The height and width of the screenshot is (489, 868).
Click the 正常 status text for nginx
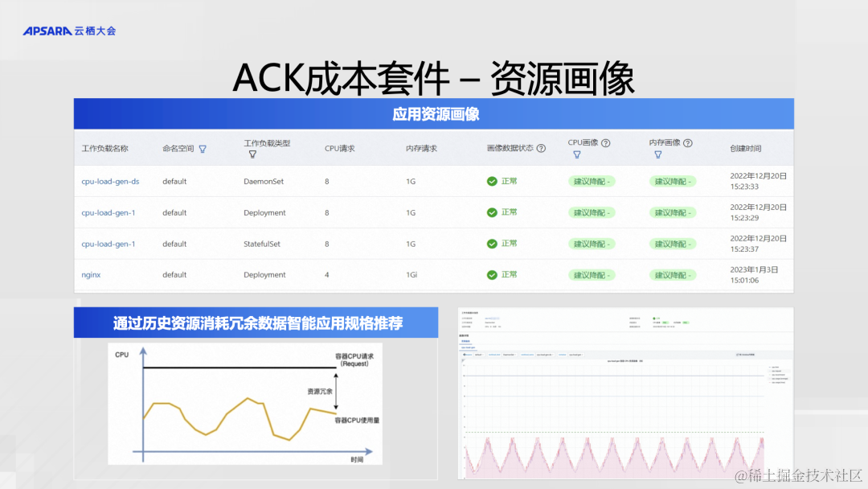coord(510,275)
